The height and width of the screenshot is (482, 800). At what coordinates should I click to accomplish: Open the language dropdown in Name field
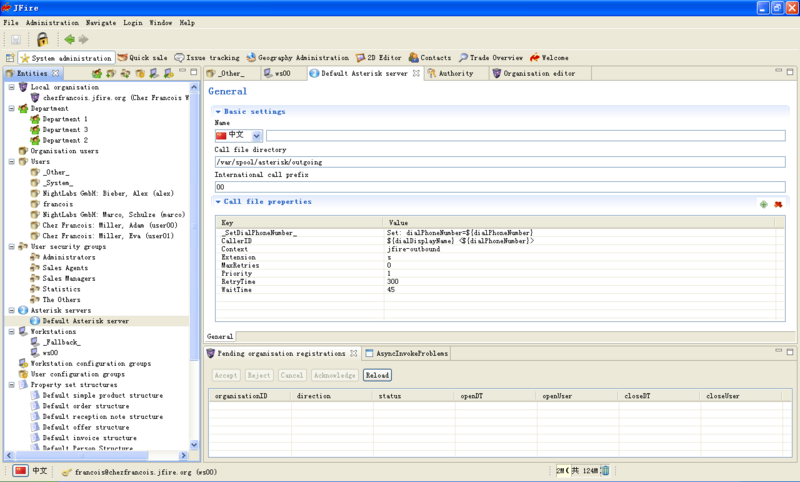point(257,135)
